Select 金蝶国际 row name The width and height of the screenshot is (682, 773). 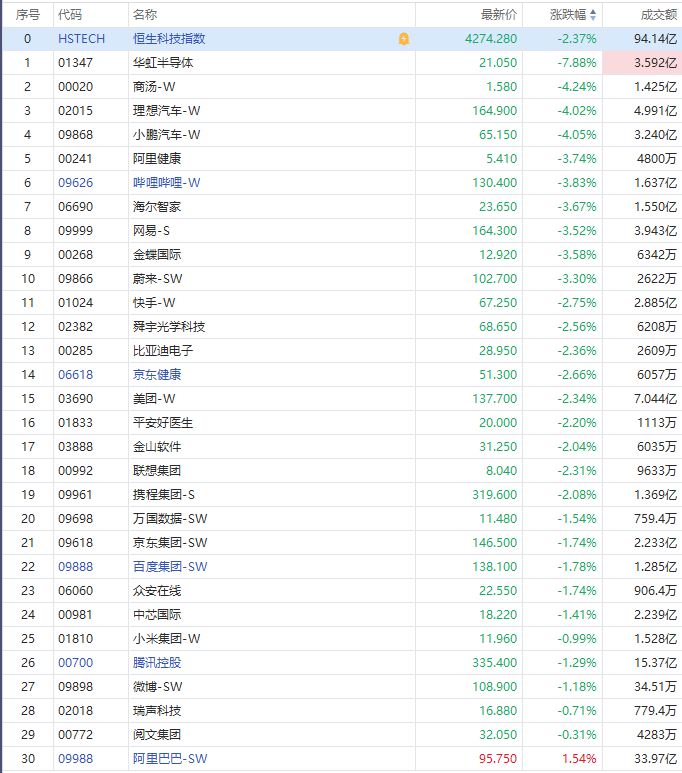pyautogui.click(x=157, y=255)
